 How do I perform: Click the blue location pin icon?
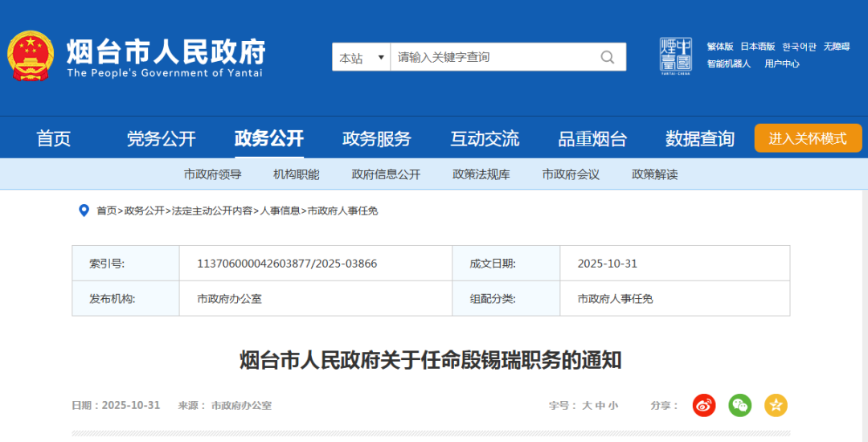pyautogui.click(x=84, y=211)
